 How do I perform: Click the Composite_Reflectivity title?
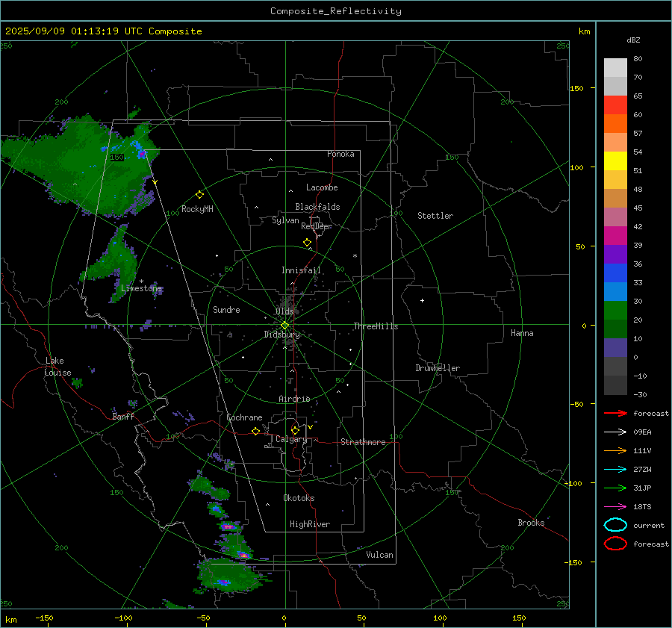tap(335, 11)
